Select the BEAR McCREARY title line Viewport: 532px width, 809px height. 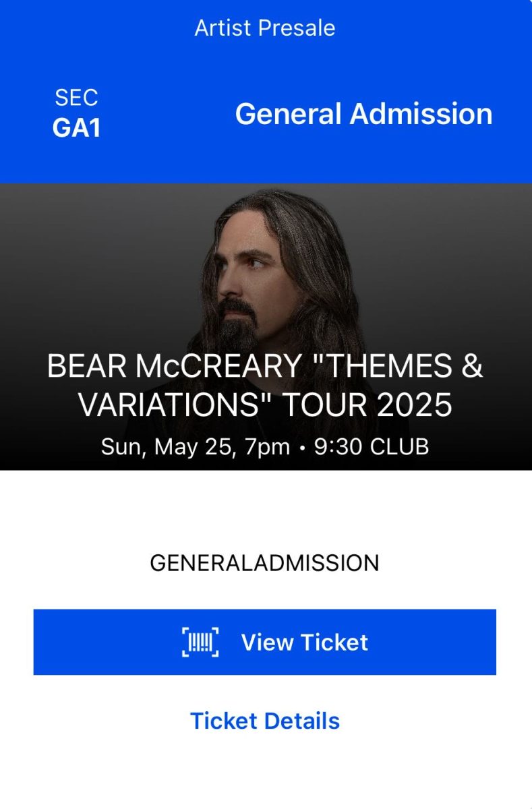pos(265,367)
